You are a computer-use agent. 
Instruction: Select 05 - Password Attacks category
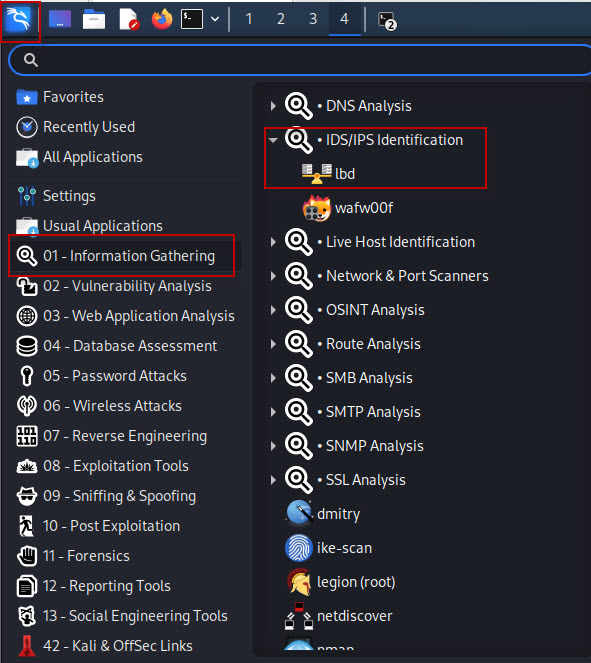101,376
